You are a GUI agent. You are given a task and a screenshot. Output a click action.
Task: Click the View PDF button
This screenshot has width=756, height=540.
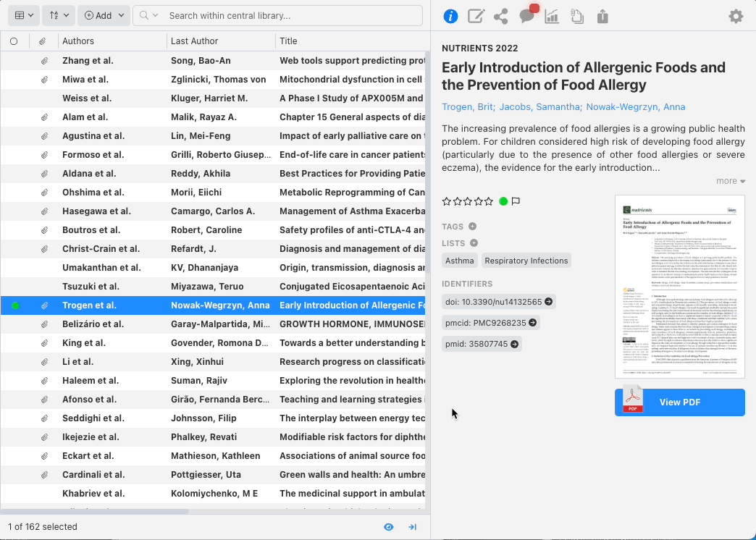[x=679, y=402]
